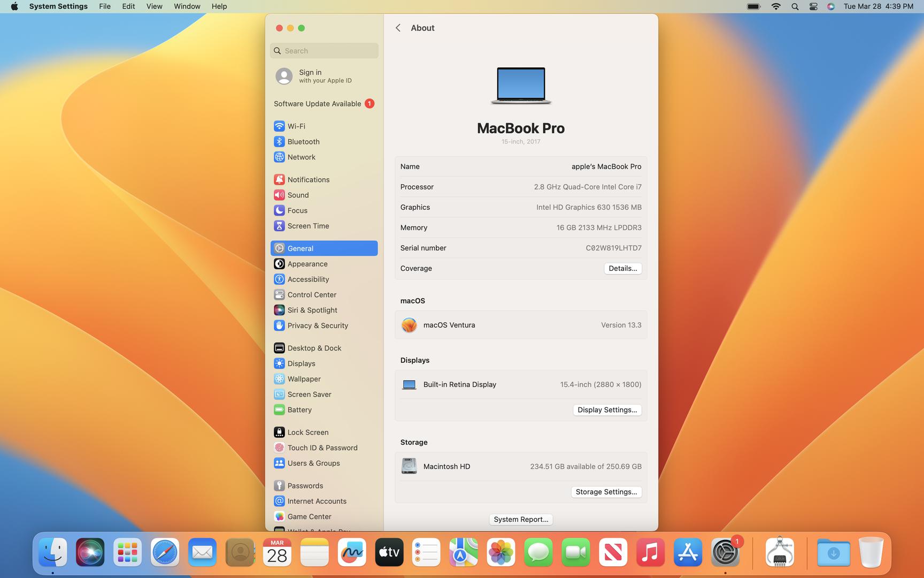Image resolution: width=924 pixels, height=578 pixels.
Task: Open Siri & Spotlight settings
Action: tap(324, 310)
